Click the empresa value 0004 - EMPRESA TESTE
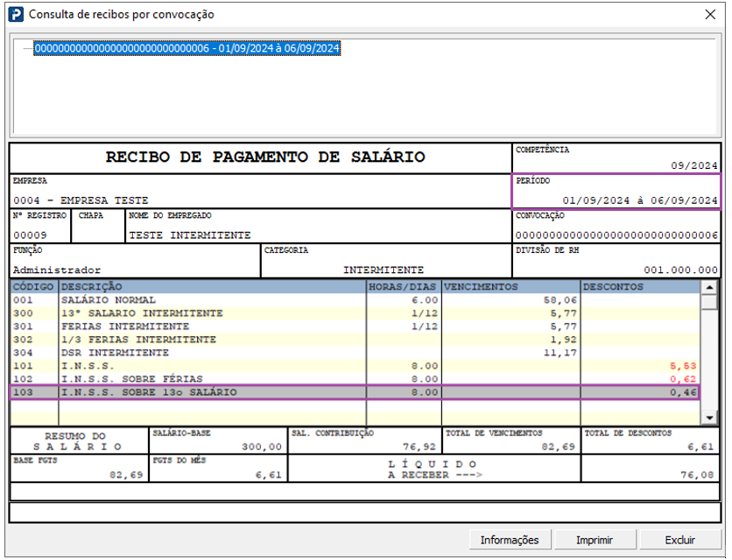The height and width of the screenshot is (560, 732). [81, 200]
